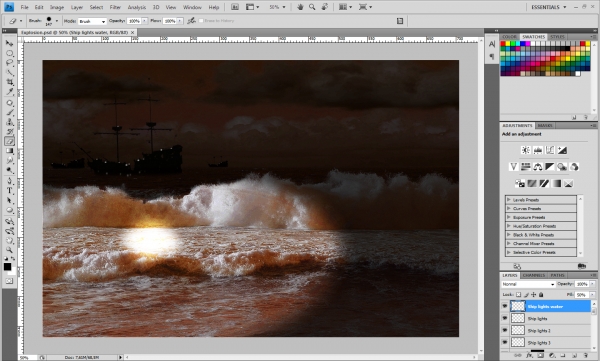This screenshot has width=600, height=361.
Task: Pick the red swatch in Swatches panel
Action: tap(503, 44)
